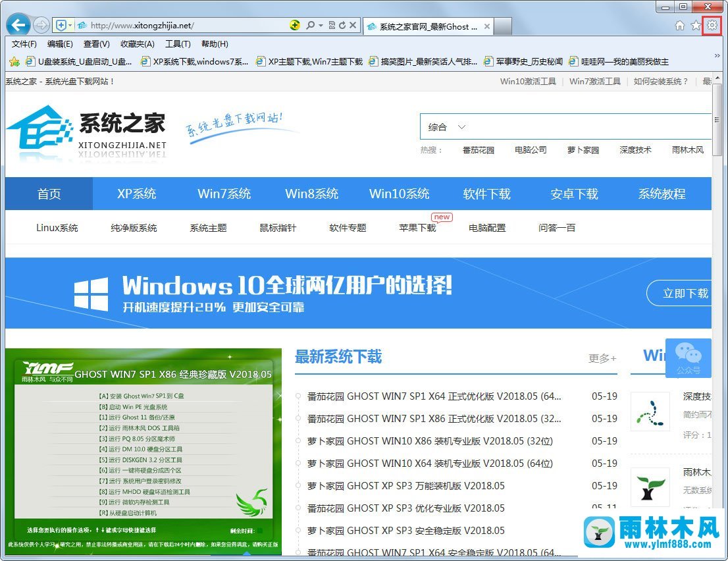
Task: Click the Win7激活工具 top link
Action: point(595,81)
